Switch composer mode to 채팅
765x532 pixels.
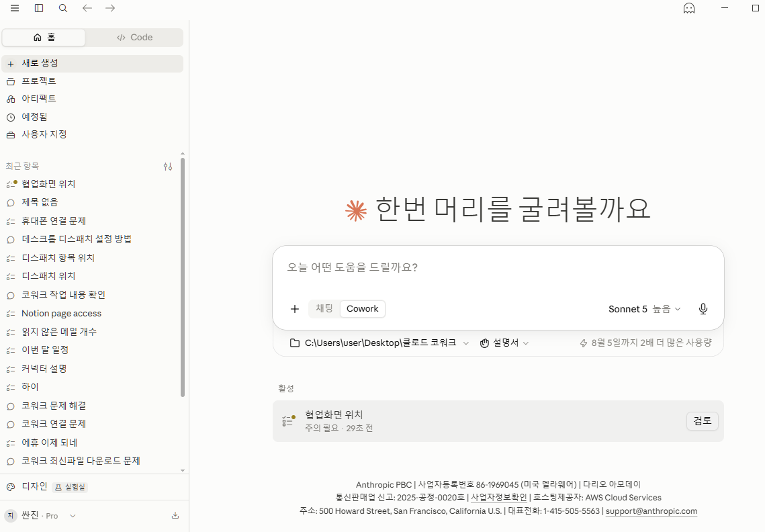tap(324, 308)
